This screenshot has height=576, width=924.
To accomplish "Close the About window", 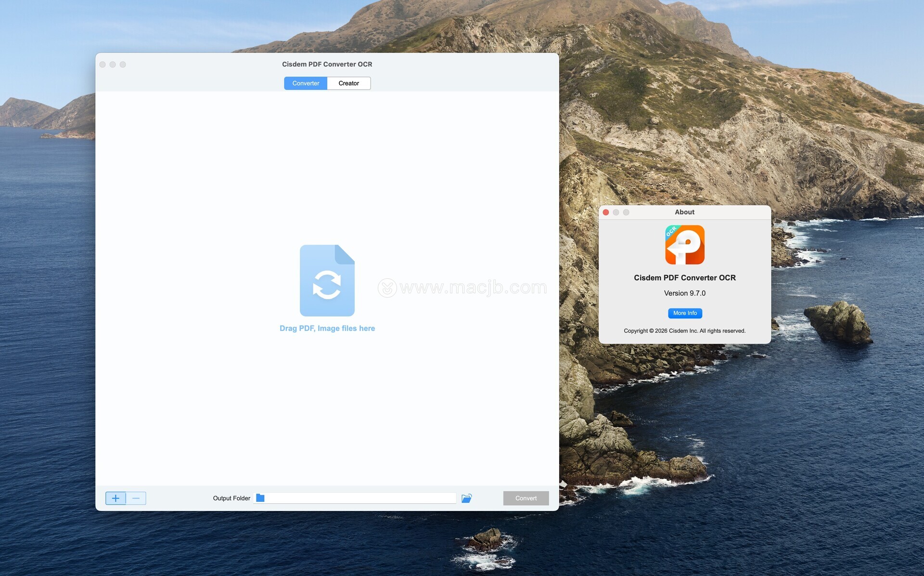I will pyautogui.click(x=606, y=212).
